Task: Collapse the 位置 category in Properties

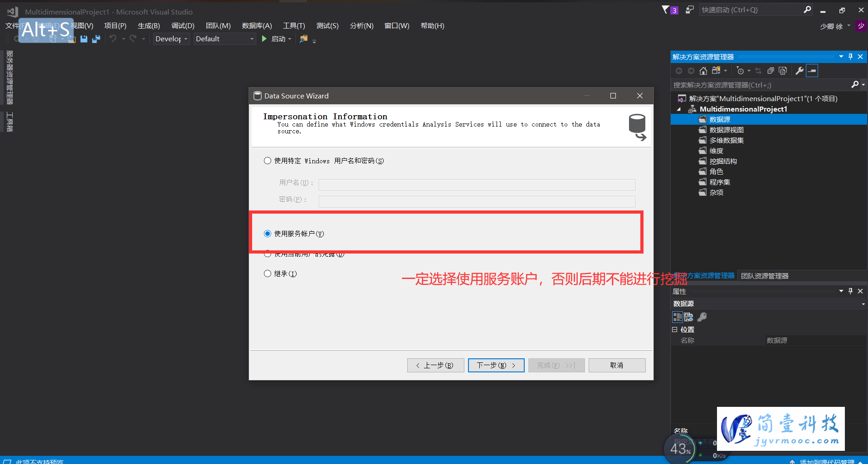Action: pyautogui.click(x=675, y=330)
